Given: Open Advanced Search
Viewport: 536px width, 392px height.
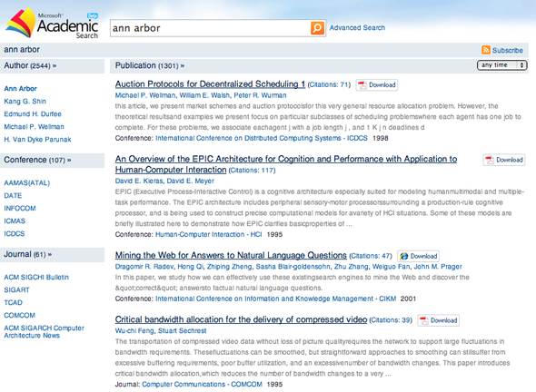Looking at the screenshot, I should (x=357, y=27).
